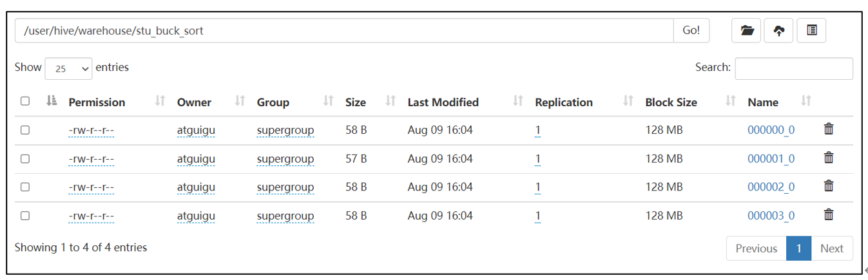Screen dimensions: 868x280
Task: Go to page 1 in pagination
Action: (798, 248)
